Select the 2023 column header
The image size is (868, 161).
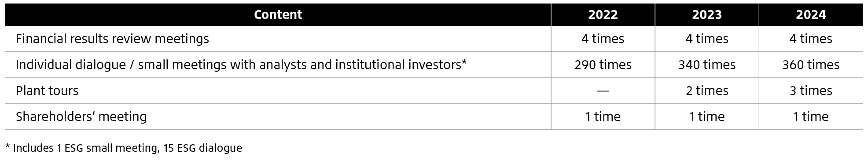[706, 15]
